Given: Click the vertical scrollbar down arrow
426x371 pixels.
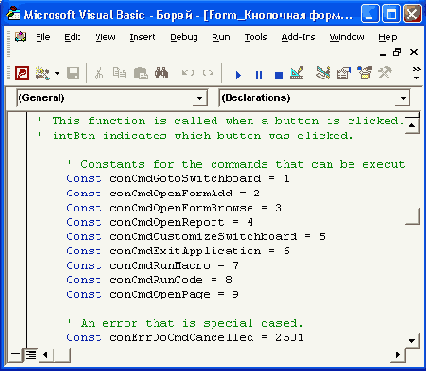Looking at the screenshot, I should click(x=412, y=341).
